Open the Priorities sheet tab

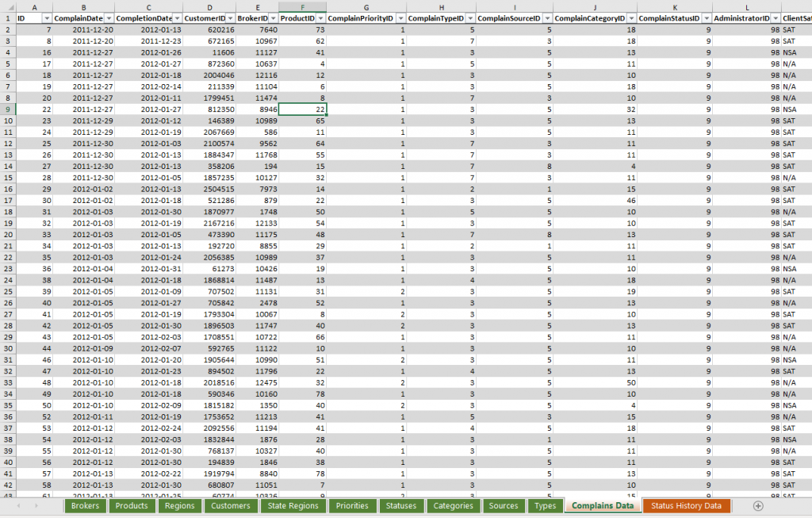pyautogui.click(x=352, y=505)
